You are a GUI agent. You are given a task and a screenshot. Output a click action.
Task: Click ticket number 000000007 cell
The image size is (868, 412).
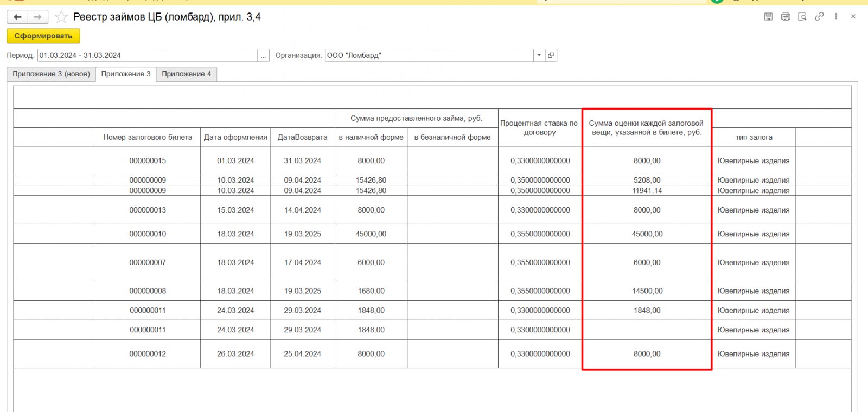[x=148, y=262]
